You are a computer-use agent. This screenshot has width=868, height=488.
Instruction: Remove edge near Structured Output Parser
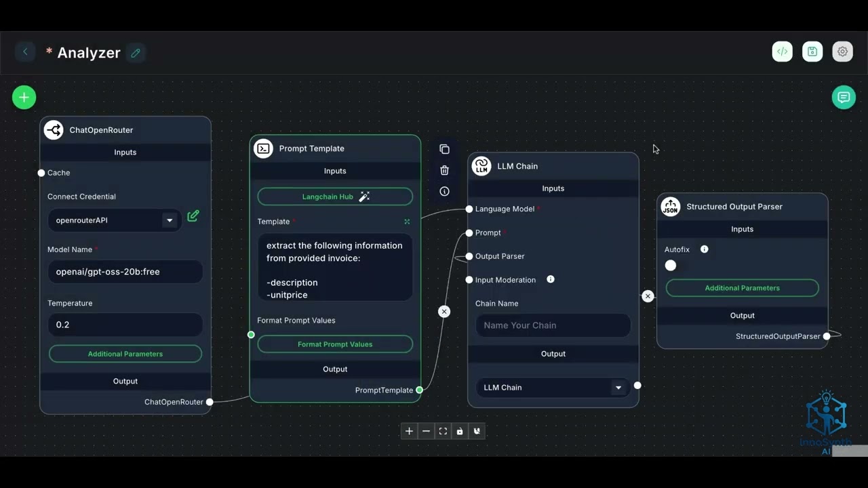pyautogui.click(x=648, y=296)
